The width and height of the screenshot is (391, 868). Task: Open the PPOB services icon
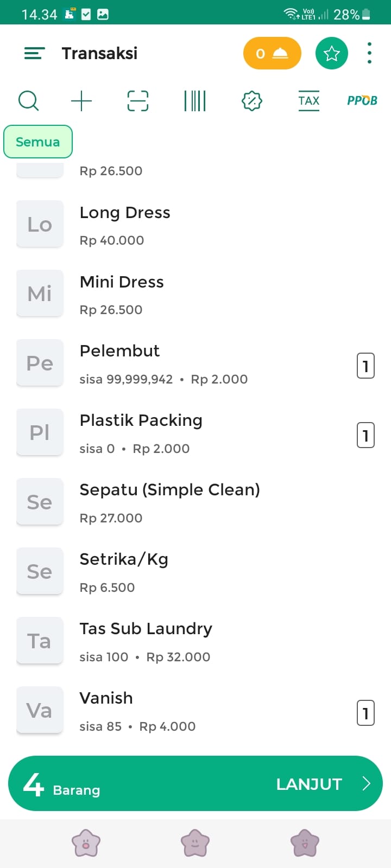point(362,101)
